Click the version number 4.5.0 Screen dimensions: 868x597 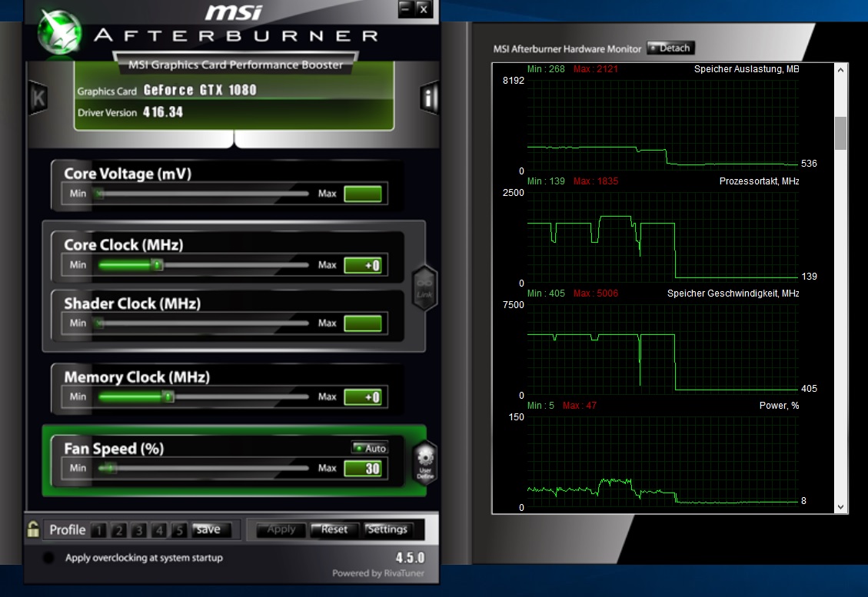(x=410, y=558)
